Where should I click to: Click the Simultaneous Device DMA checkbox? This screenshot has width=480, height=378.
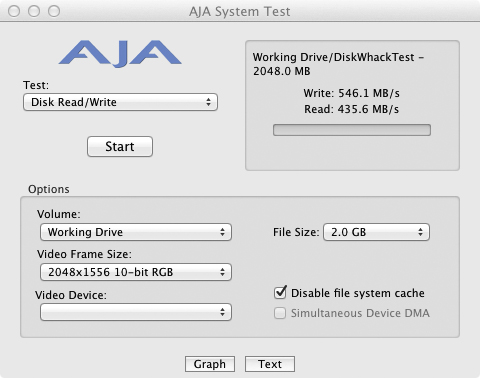[280, 313]
